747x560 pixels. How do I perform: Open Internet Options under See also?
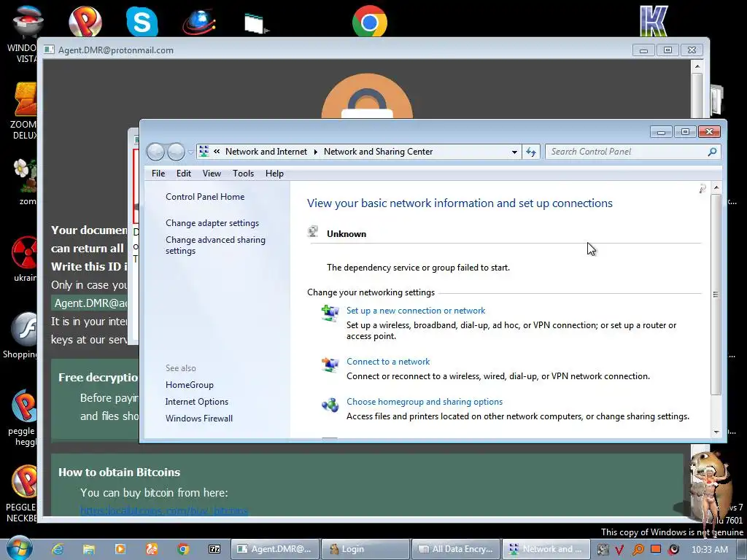point(197,402)
